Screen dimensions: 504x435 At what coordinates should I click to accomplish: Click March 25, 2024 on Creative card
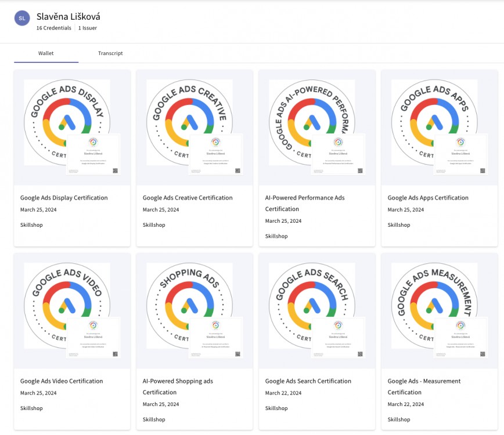click(161, 209)
